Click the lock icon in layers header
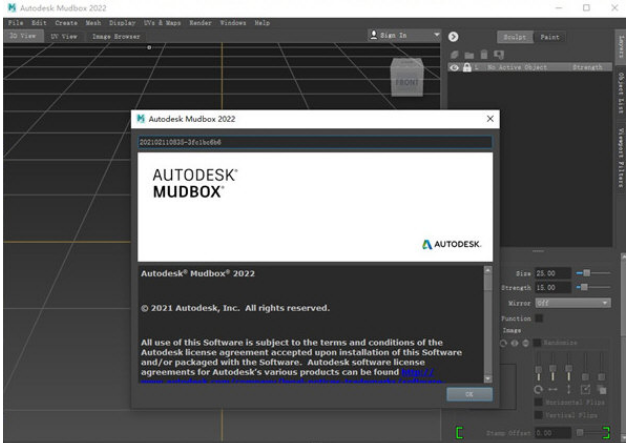 tap(467, 67)
